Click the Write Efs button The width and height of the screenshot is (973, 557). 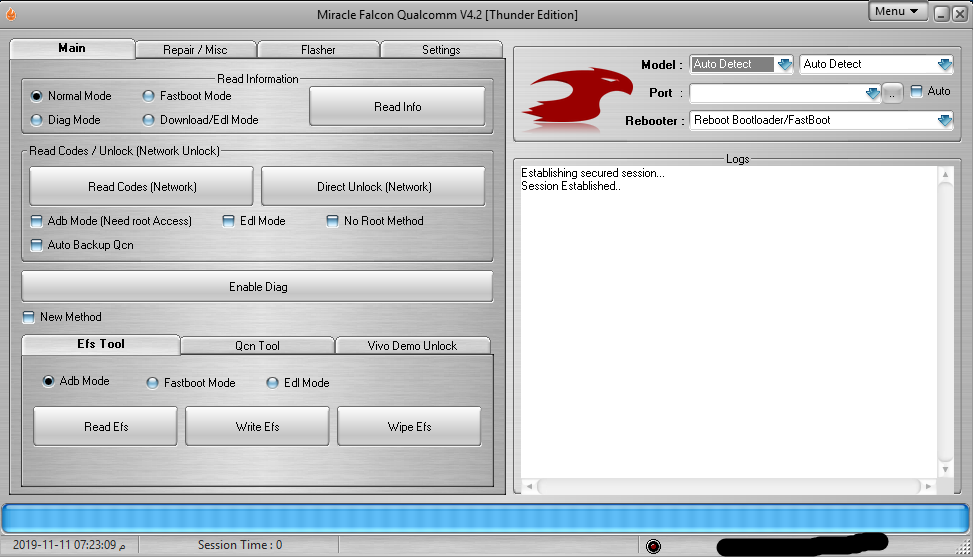click(258, 427)
